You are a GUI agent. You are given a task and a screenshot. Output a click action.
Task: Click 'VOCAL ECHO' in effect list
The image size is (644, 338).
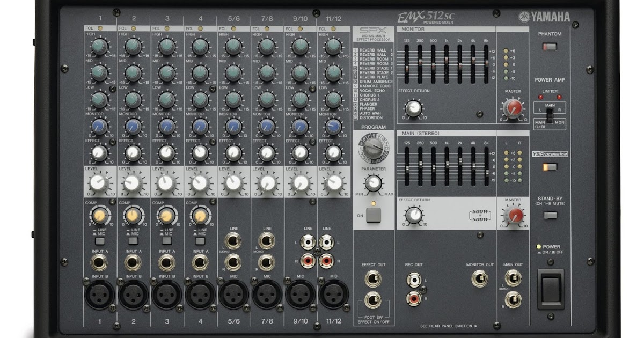pos(372,91)
